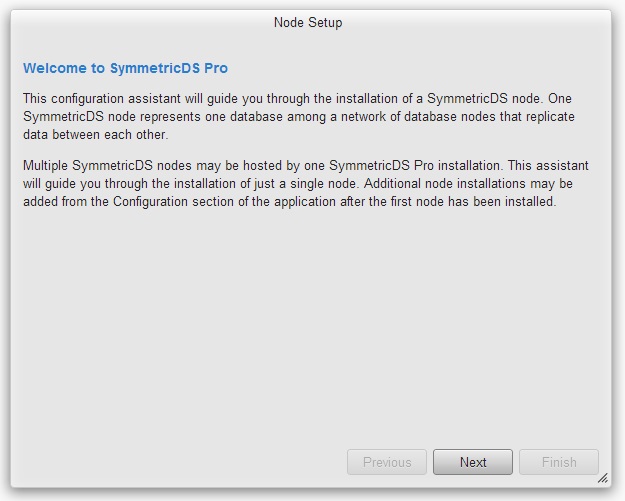Click SymmetricDS in the blue heading
This screenshot has height=501, width=625.
(x=155, y=68)
